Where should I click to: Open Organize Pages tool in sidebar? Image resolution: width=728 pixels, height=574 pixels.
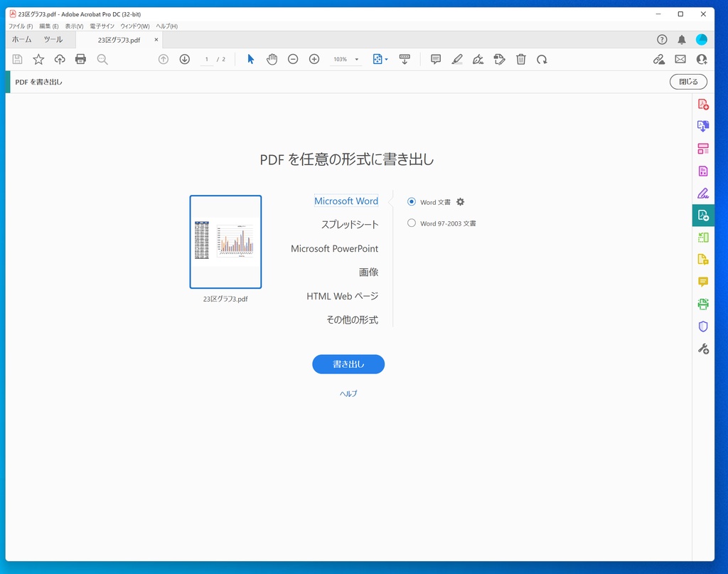pyautogui.click(x=703, y=149)
